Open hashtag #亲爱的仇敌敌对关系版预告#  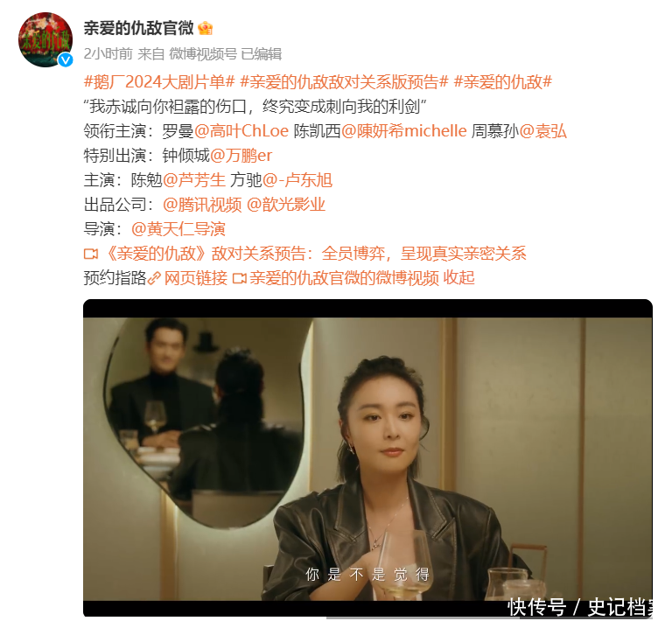[x=344, y=81]
